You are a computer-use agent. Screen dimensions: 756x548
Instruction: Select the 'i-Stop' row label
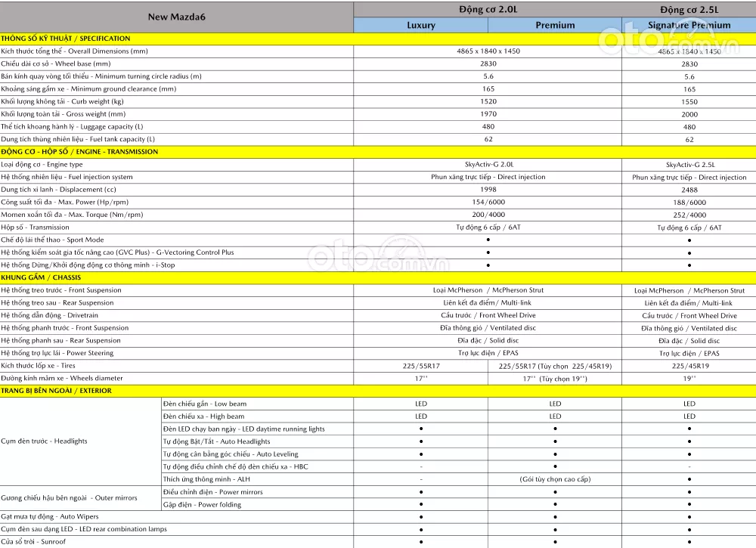tap(88, 265)
